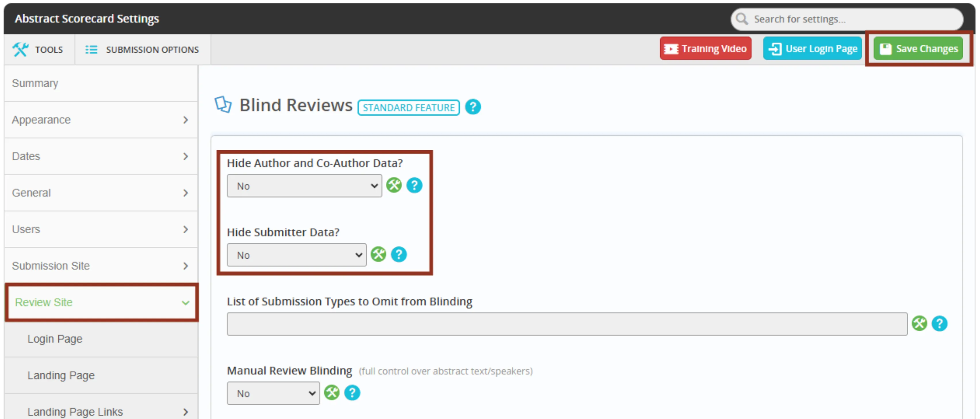The image size is (980, 419).
Task: Click the Search for settings field
Action: coord(847,19)
